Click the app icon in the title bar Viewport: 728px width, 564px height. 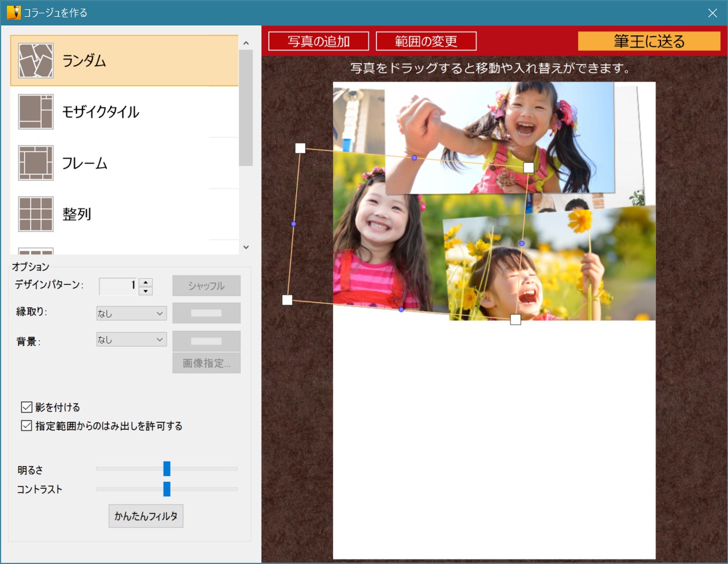coord(13,12)
